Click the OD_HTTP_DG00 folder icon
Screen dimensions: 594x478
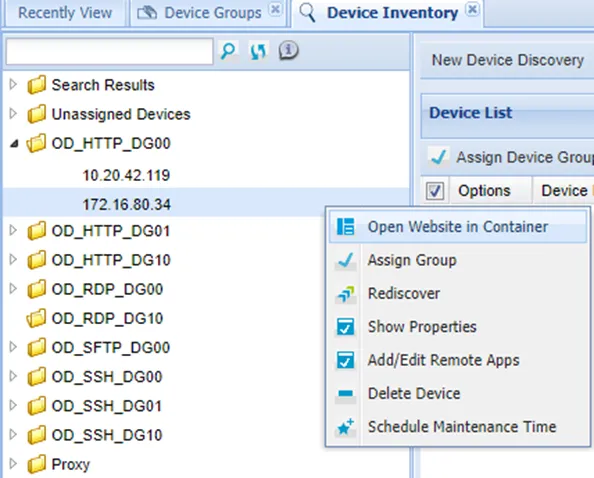point(36,143)
